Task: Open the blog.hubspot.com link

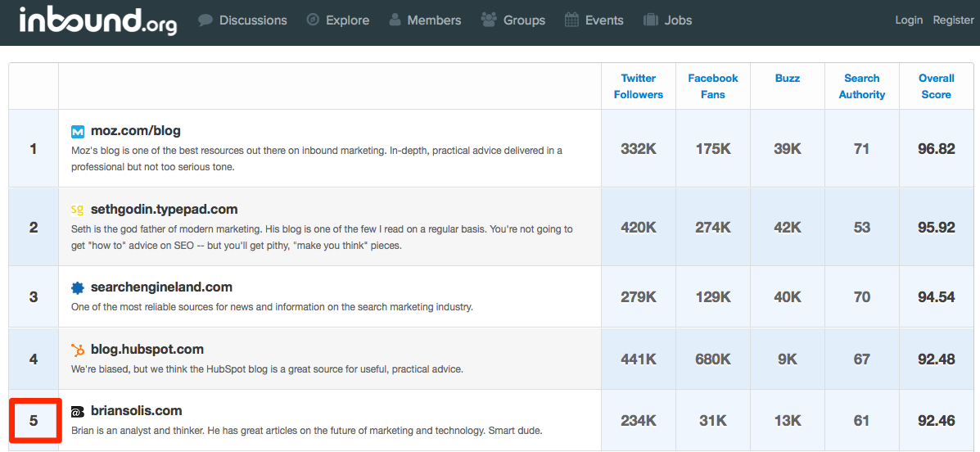Action: point(147,350)
